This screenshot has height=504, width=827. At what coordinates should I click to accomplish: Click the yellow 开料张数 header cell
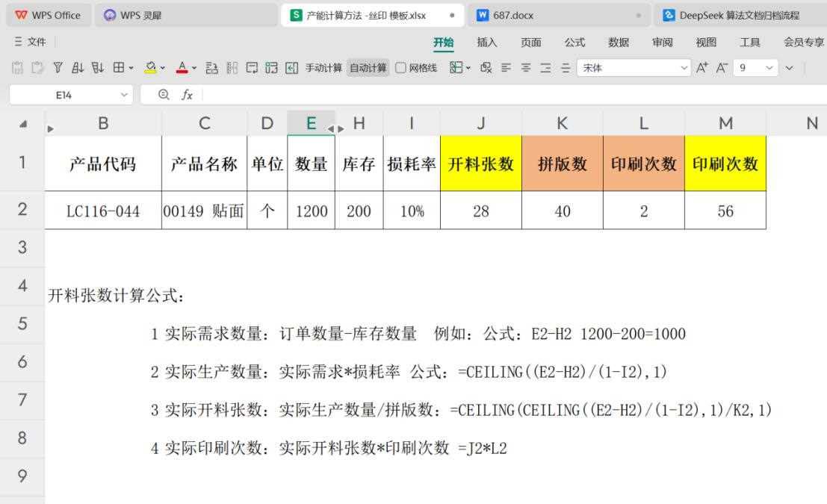point(480,164)
